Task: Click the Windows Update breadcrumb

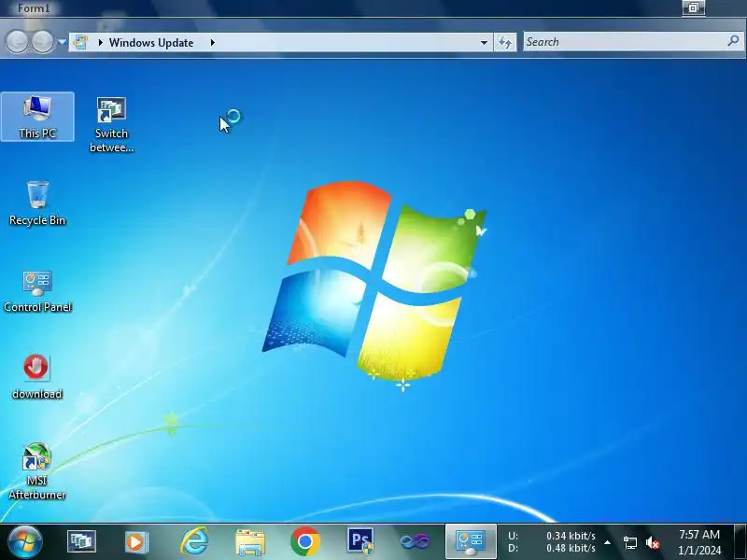Action: (x=151, y=42)
